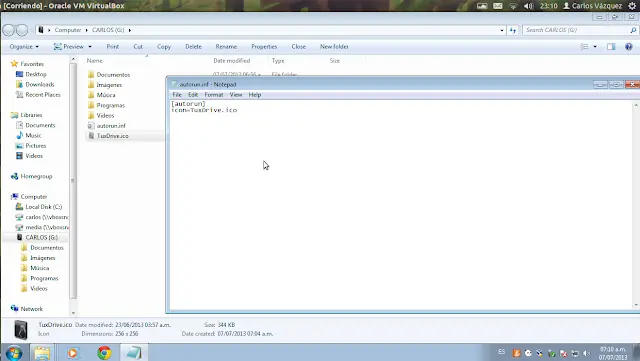The height and width of the screenshot is (361, 640).
Task: Open Carlos Vázquez user menu
Action: click(x=593, y=6)
